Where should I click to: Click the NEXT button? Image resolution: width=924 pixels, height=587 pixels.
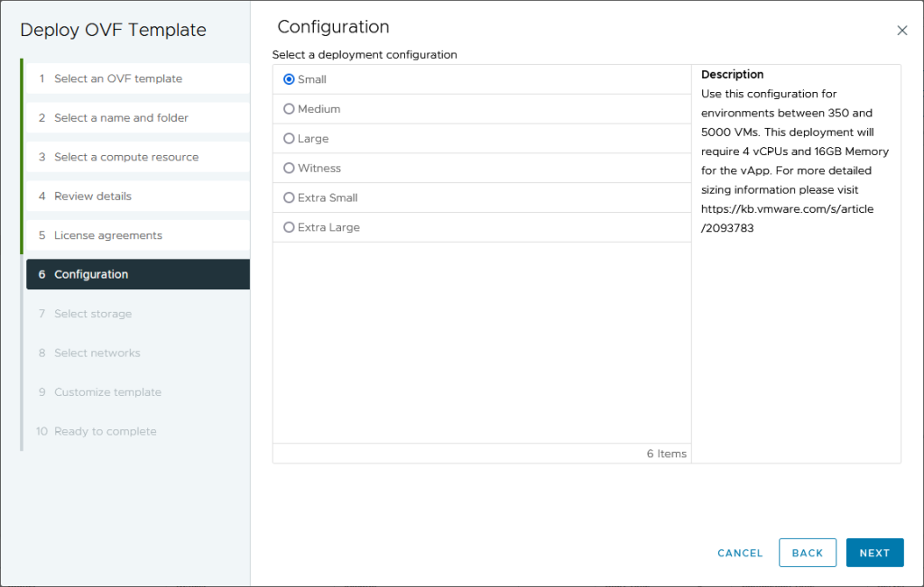pos(874,553)
